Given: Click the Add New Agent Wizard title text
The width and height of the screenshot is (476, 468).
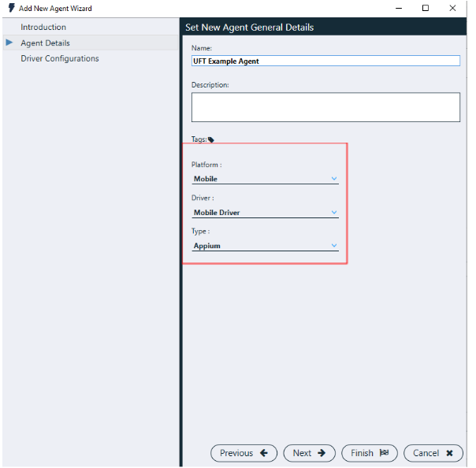Looking at the screenshot, I should (x=55, y=9).
